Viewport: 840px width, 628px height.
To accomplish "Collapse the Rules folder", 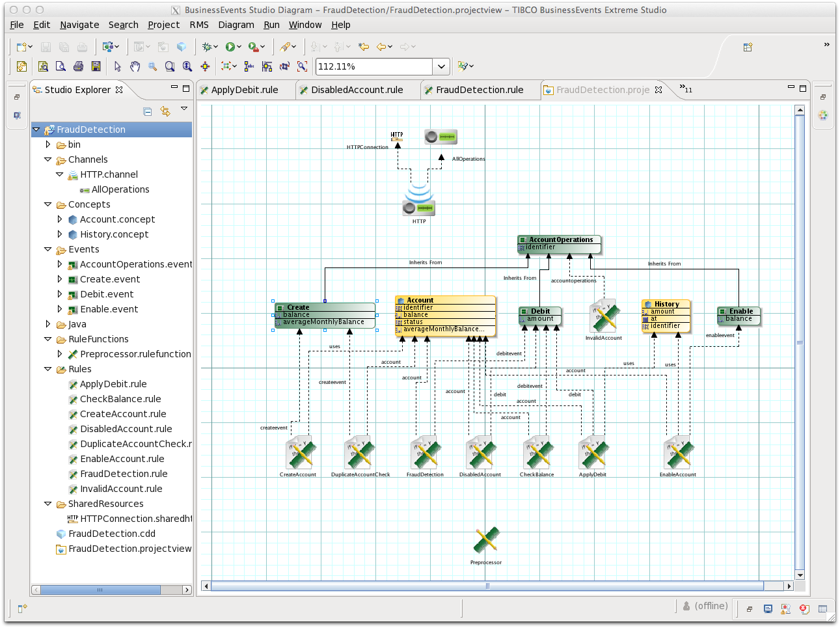I will (x=48, y=369).
